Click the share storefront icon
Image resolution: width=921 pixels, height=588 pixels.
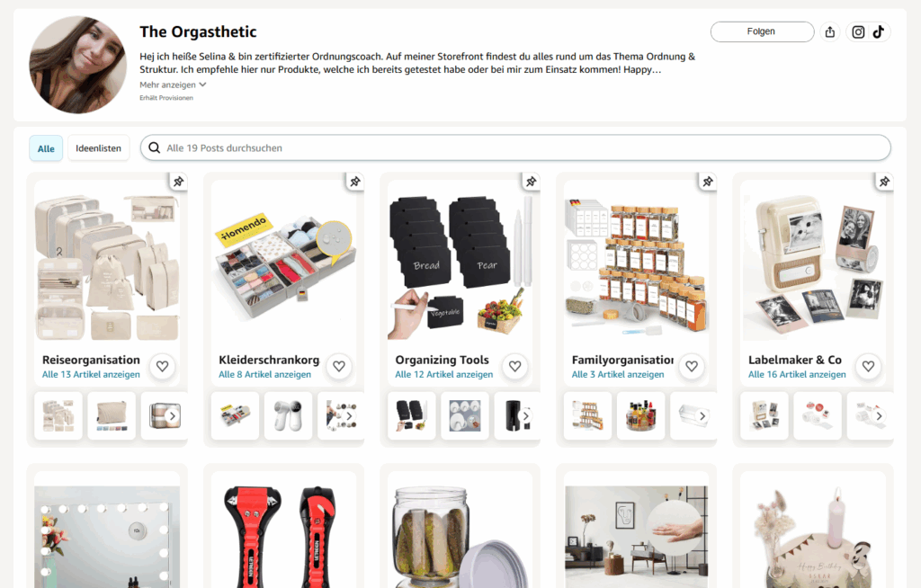[x=830, y=32]
